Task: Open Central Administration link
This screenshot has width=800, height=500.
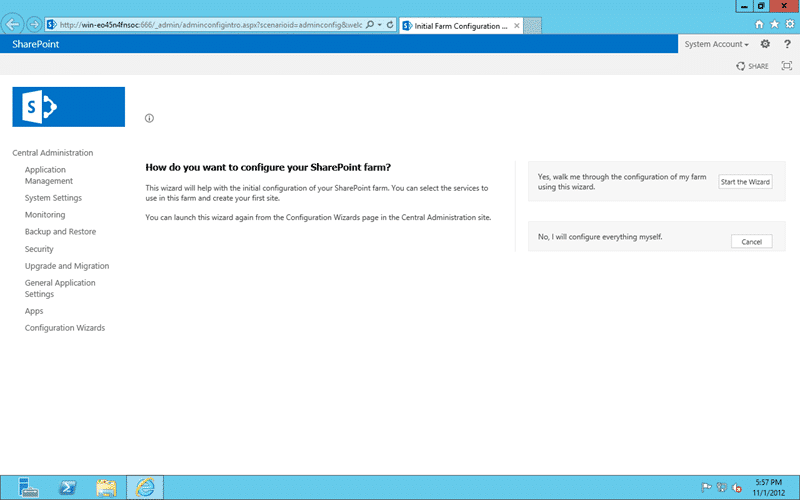Action: tap(53, 153)
